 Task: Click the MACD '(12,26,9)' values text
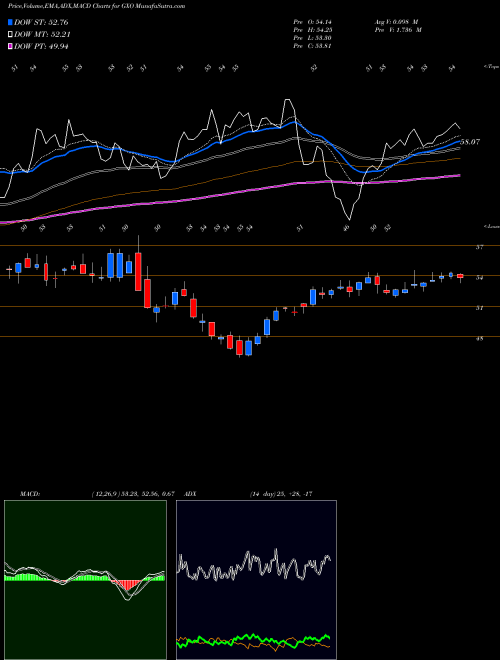(133, 494)
